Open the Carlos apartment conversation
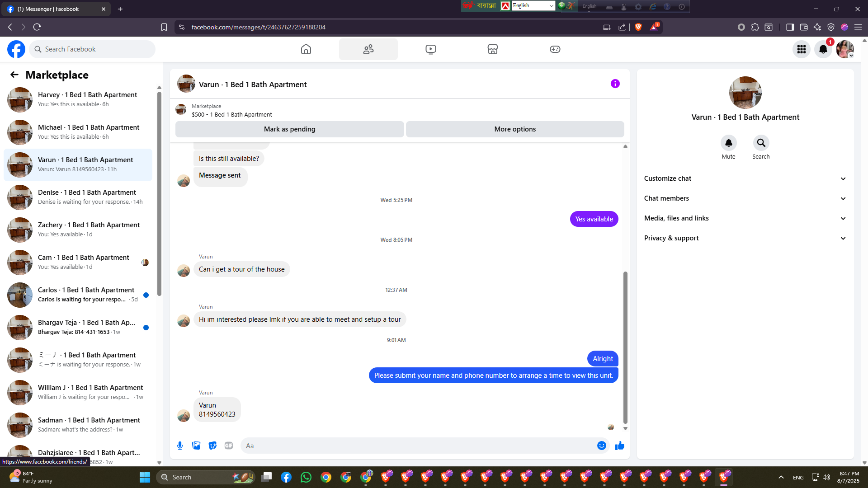 tap(78, 295)
